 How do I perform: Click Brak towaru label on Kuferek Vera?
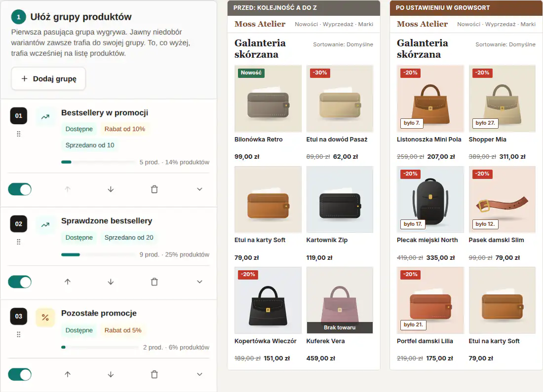click(340, 327)
